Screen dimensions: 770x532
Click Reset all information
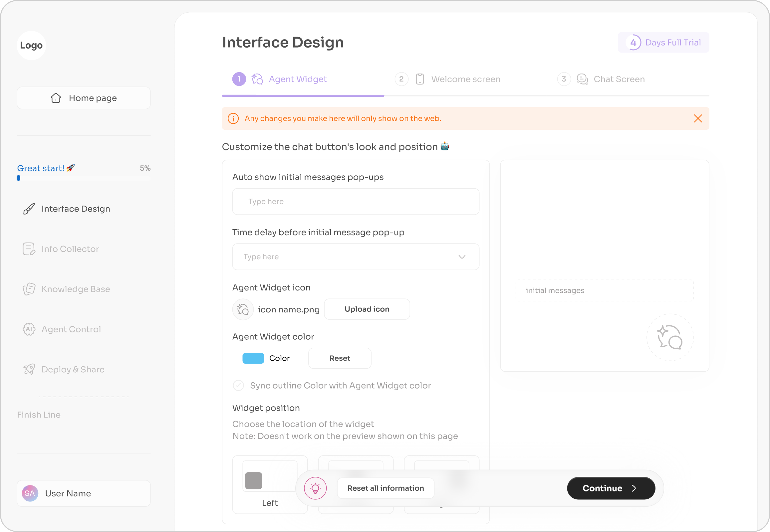pyautogui.click(x=385, y=488)
